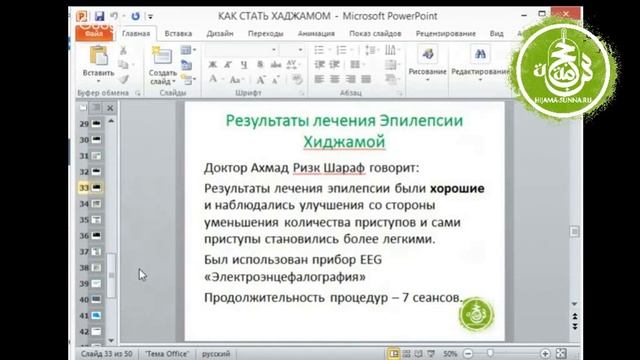Click the Slide Show view button
This screenshot has height=360, width=640.
point(431,353)
